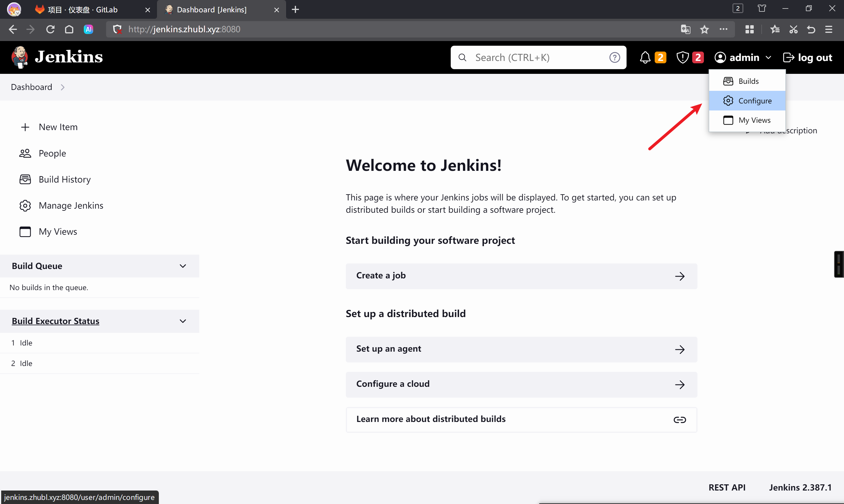844x504 pixels.
Task: Click the browser home icon
Action: click(69, 29)
